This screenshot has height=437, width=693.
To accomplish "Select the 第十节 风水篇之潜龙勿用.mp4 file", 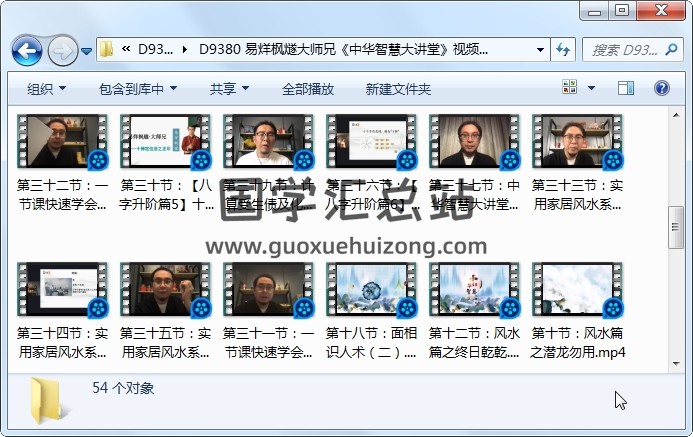I will click(577, 290).
